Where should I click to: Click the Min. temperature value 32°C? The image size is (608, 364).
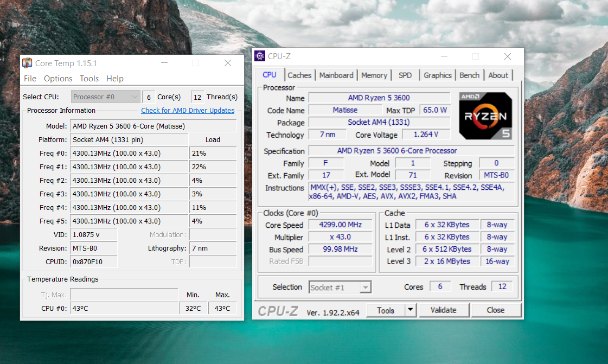pos(193,308)
